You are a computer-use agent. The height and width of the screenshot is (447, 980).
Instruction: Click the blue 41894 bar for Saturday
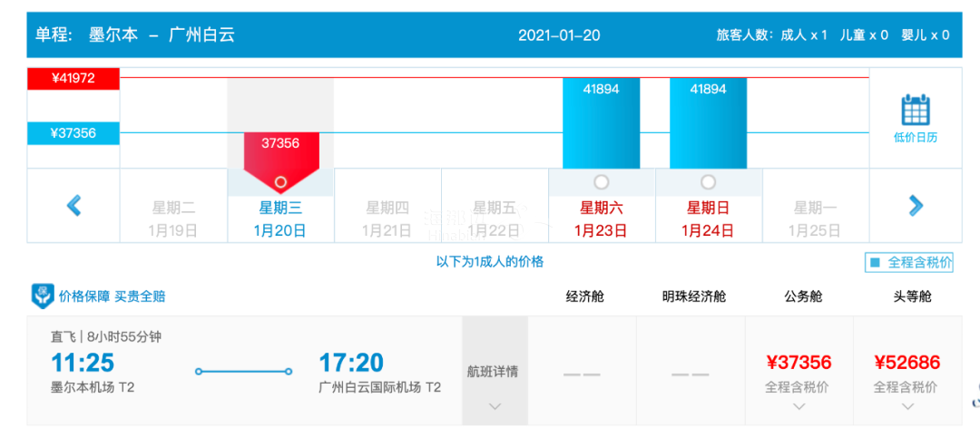click(x=601, y=122)
